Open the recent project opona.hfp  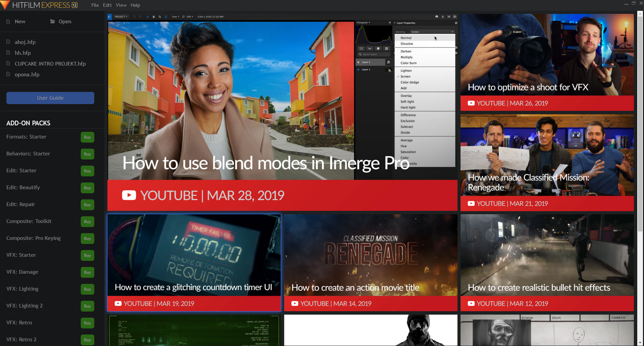pyautogui.click(x=27, y=74)
